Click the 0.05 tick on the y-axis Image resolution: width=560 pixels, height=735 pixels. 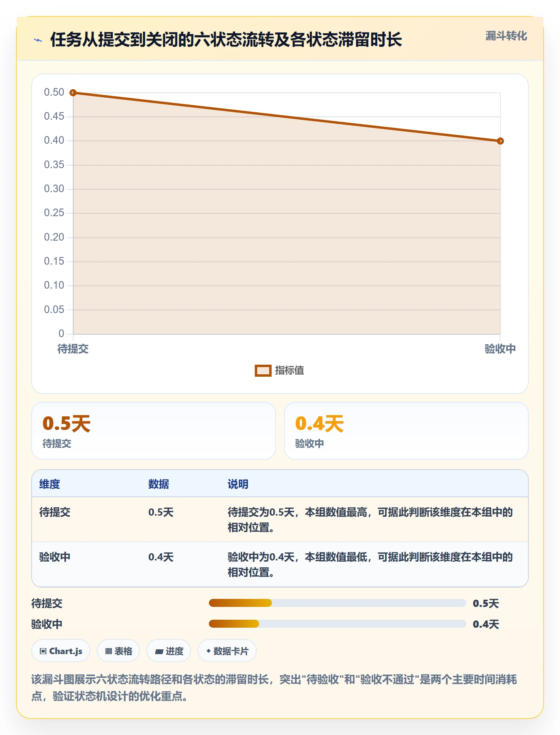pyautogui.click(x=54, y=309)
